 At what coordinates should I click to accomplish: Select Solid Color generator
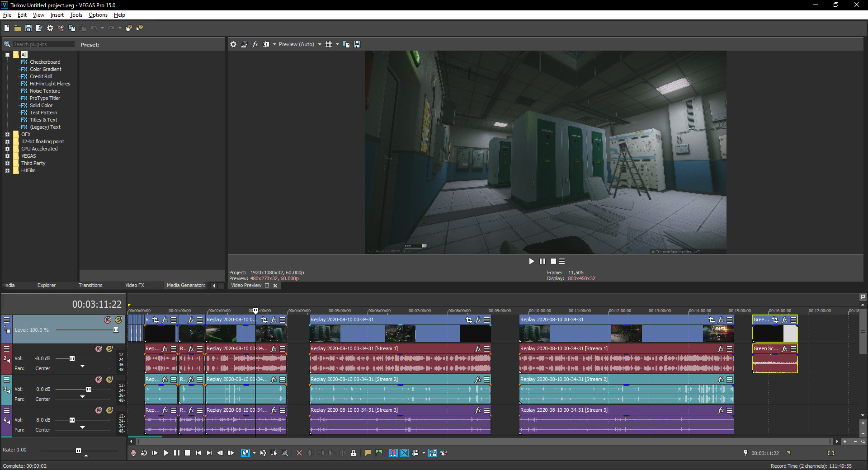41,105
